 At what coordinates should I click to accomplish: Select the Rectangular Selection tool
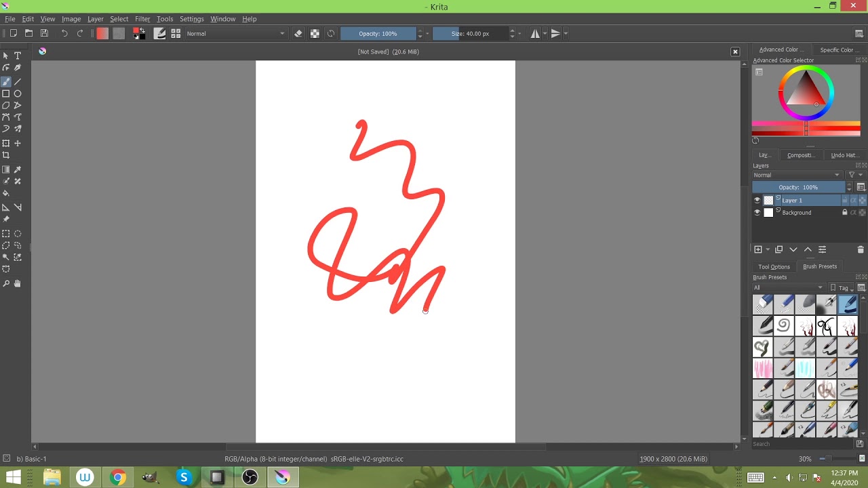tap(6, 233)
